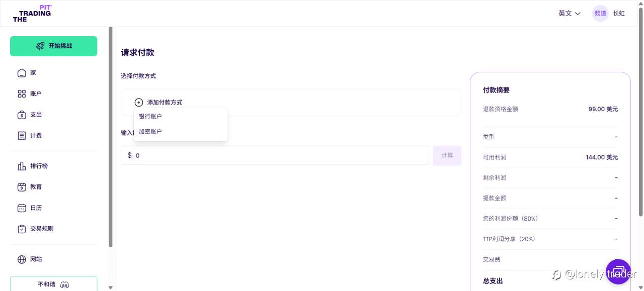Select the 账户 grid icon
This screenshot has height=291, width=644.
coord(22,94)
